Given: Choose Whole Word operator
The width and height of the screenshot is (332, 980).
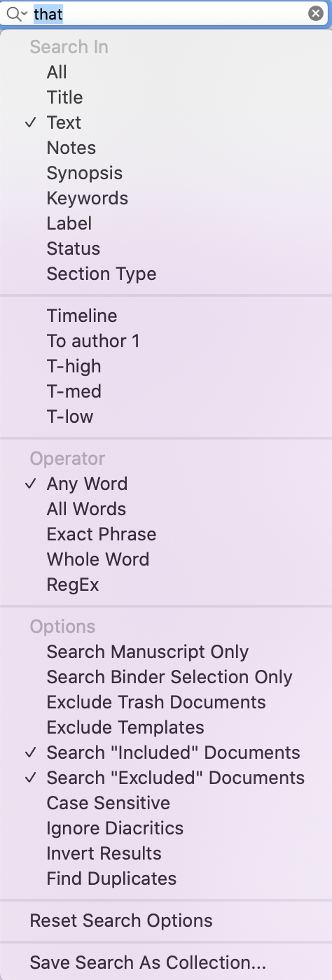Looking at the screenshot, I should coord(166,559).
